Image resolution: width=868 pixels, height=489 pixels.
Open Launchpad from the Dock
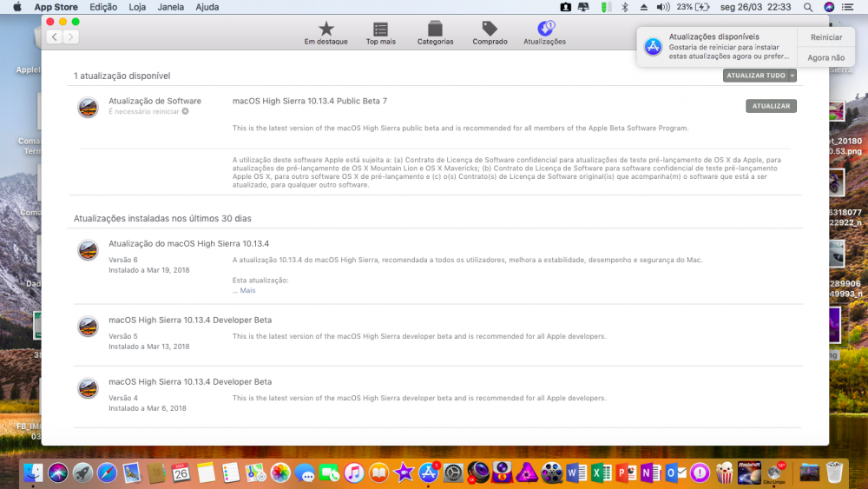click(x=82, y=473)
